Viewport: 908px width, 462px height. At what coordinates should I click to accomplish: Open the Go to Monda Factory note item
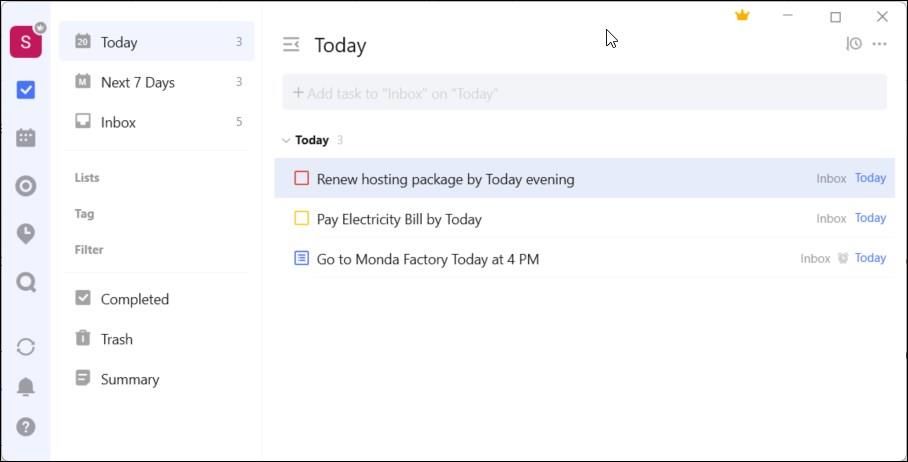pos(427,259)
